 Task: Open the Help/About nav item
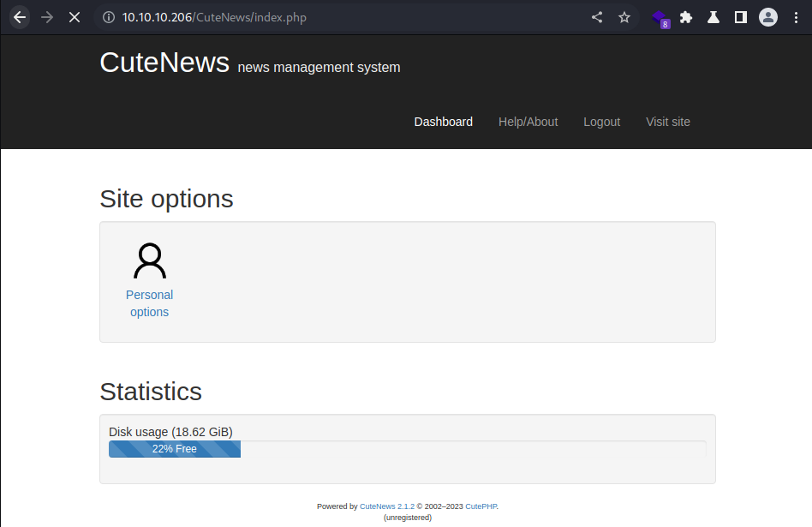pos(528,122)
